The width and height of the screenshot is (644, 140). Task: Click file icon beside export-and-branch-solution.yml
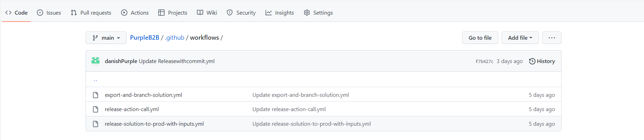coord(95,95)
